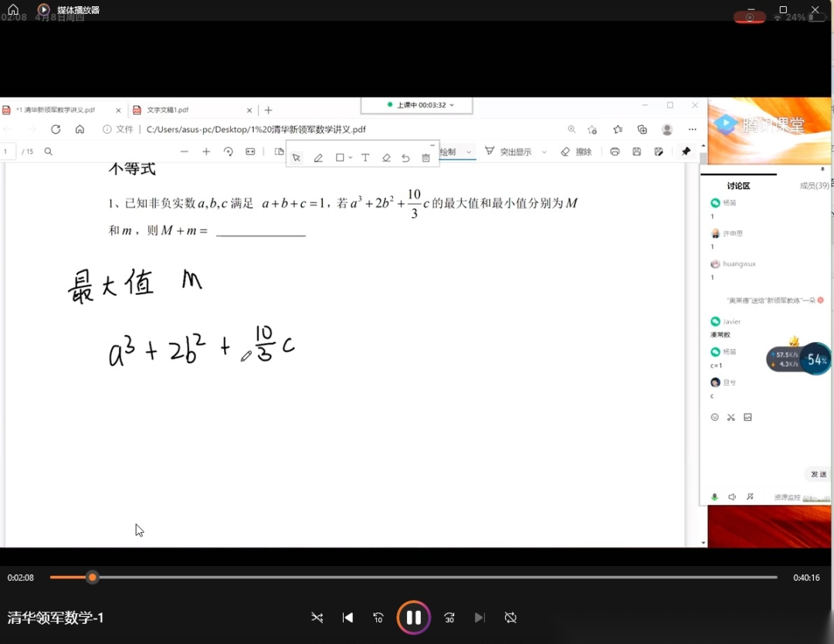Open emoji picker in discussion area

[x=714, y=417]
